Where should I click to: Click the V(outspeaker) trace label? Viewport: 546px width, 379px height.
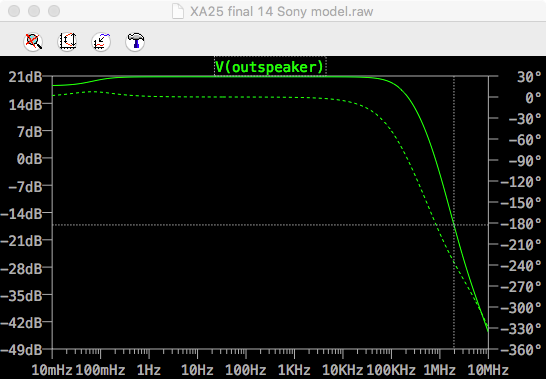coord(270,67)
